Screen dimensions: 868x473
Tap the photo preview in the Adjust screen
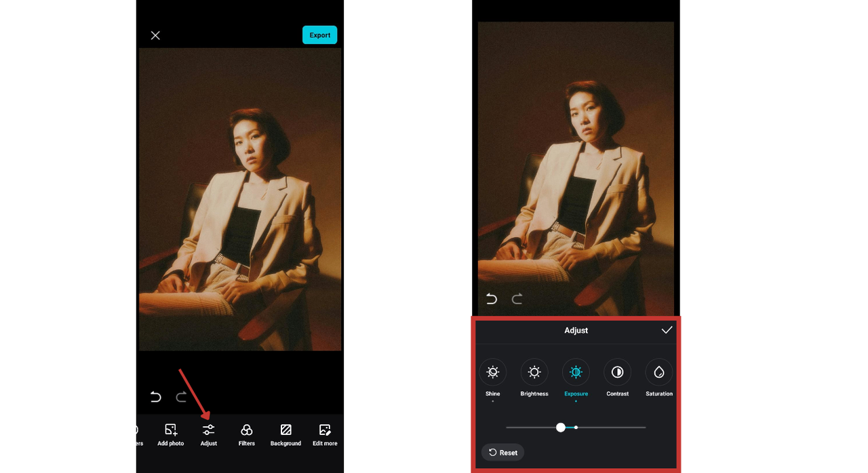pyautogui.click(x=576, y=169)
